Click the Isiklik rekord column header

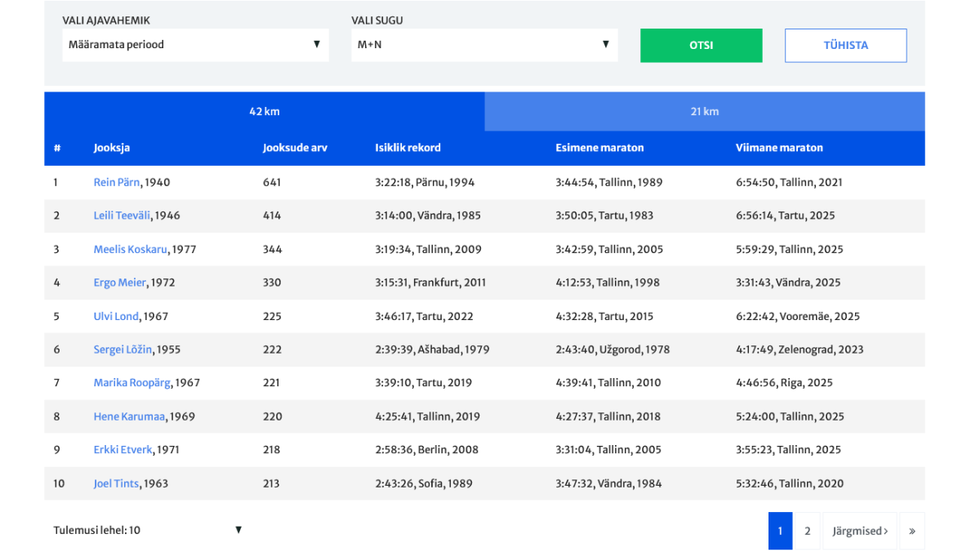tap(408, 149)
